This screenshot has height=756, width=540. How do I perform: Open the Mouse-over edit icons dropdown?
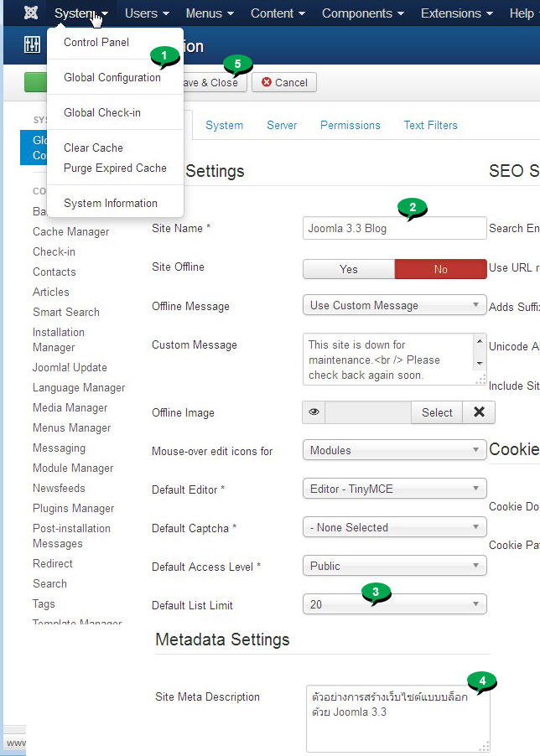pyautogui.click(x=394, y=450)
